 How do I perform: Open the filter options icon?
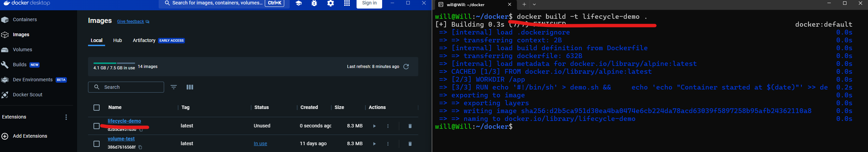pyautogui.click(x=174, y=87)
